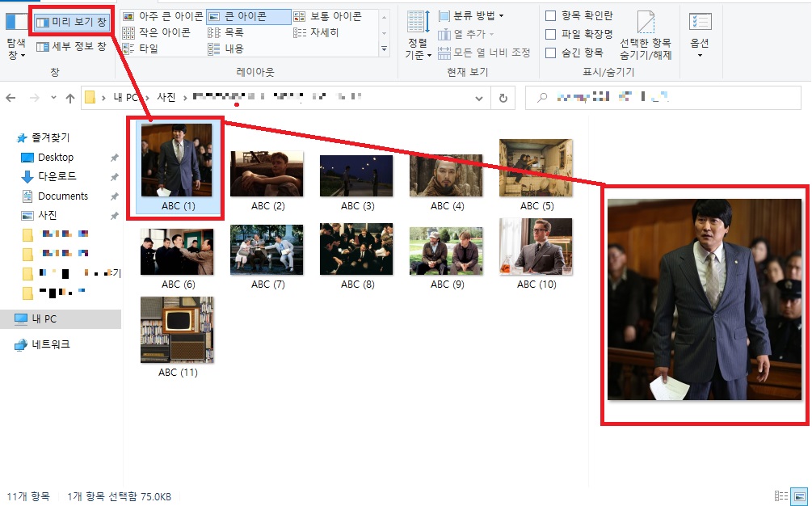The image size is (812, 506).
Task: Select 내용 content layout
Action: [x=225, y=48]
